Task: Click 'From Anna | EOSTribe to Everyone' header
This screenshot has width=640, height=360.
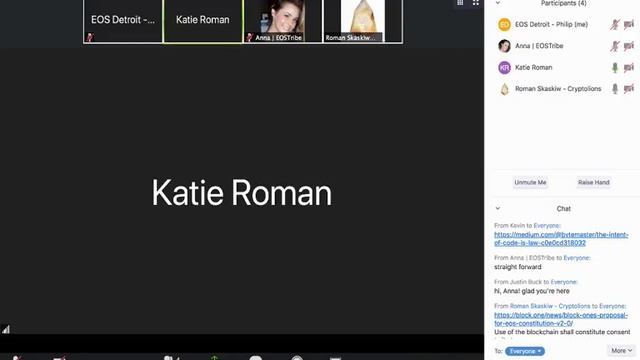Action: click(542, 258)
